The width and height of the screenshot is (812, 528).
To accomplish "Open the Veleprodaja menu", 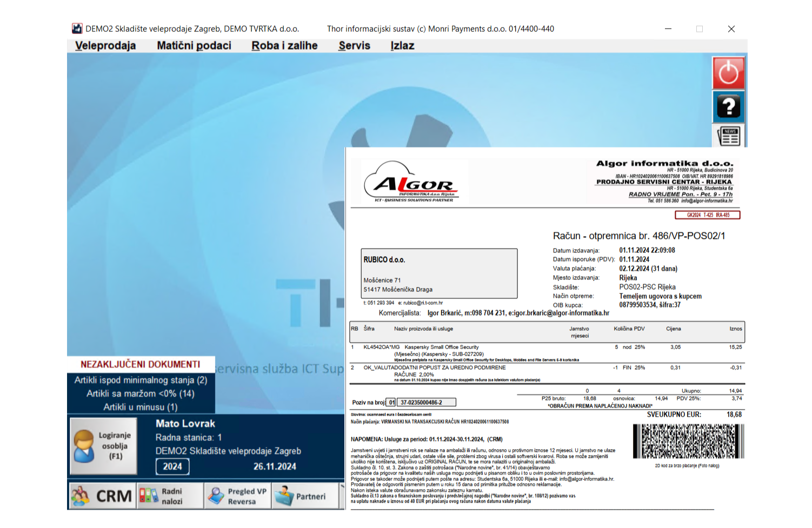I will pyautogui.click(x=105, y=45).
